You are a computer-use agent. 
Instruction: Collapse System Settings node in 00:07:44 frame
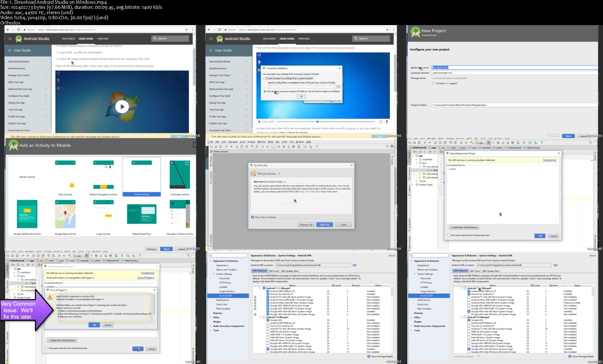click(214, 274)
